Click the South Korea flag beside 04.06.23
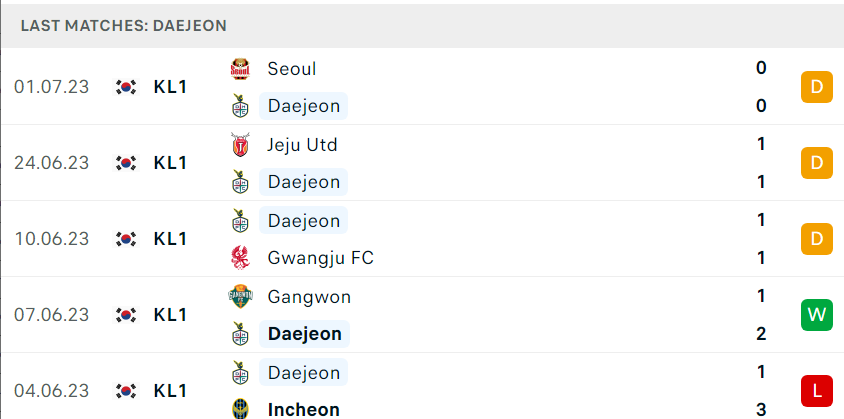Viewport: 844px width, 419px height. pyautogui.click(x=126, y=391)
